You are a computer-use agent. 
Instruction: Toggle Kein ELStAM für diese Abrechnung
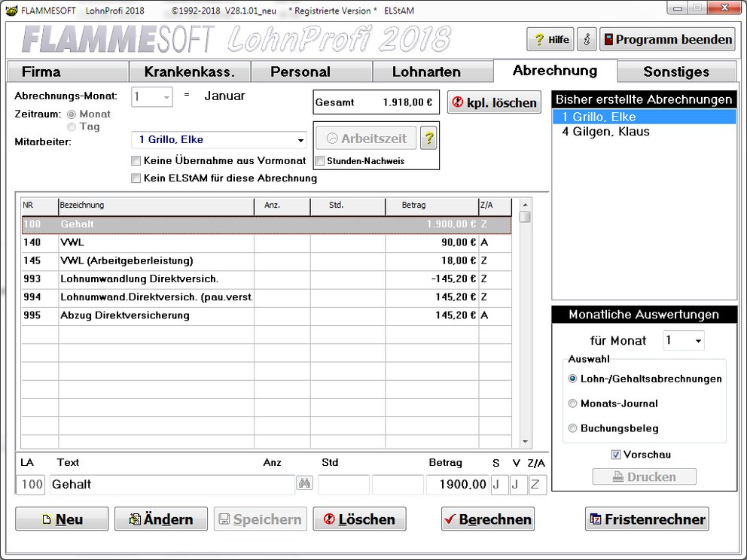coord(136,178)
